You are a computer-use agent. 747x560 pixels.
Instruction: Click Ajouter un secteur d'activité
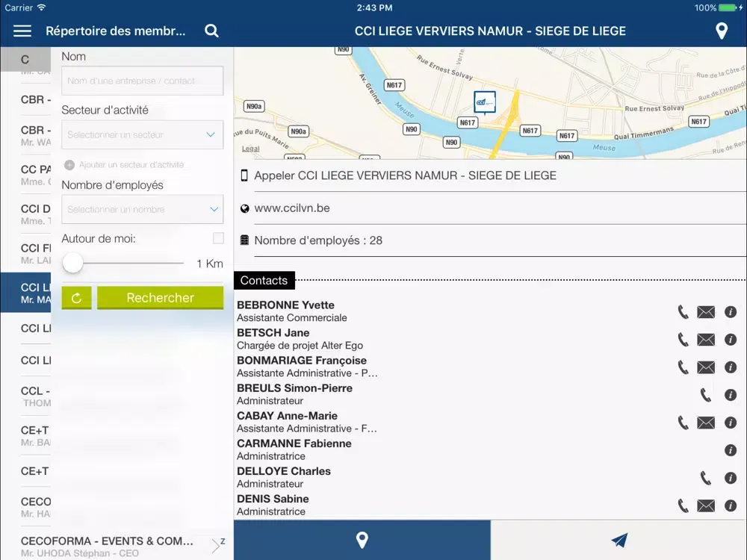click(x=131, y=165)
